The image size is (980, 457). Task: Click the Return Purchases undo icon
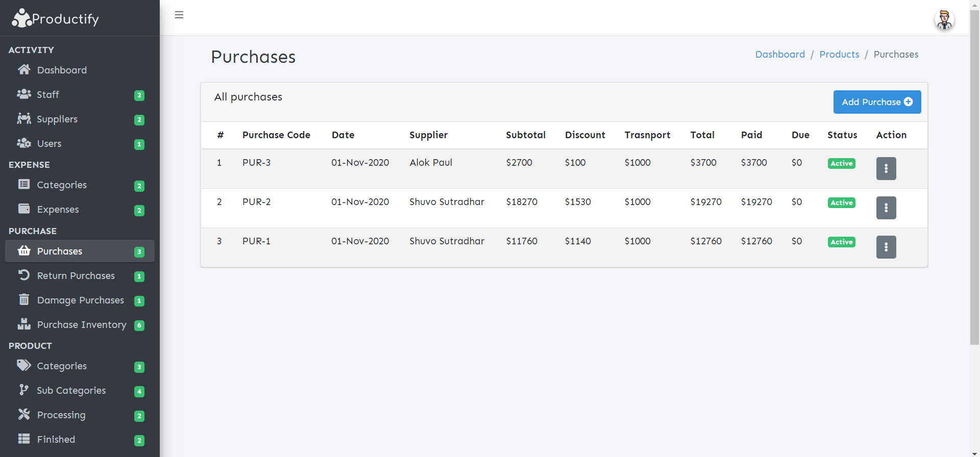(24, 275)
